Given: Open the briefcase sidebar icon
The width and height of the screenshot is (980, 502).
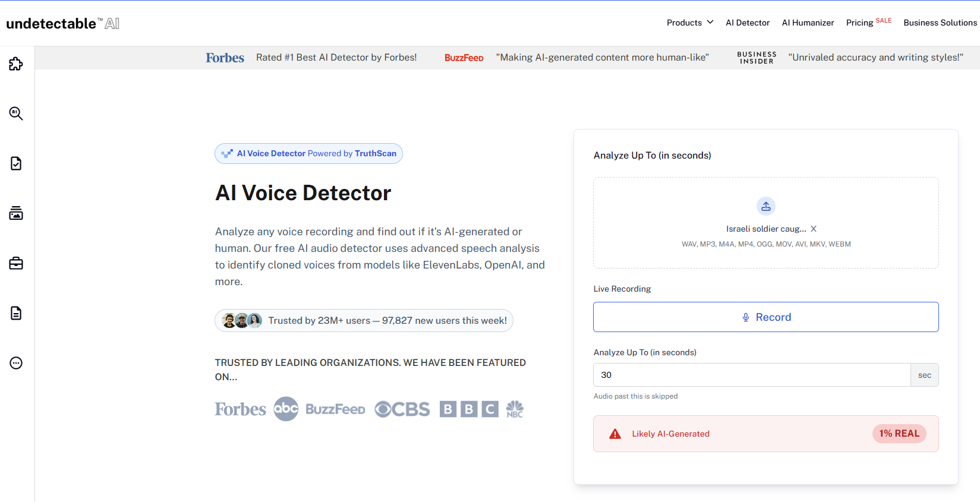Looking at the screenshot, I should coord(16,263).
